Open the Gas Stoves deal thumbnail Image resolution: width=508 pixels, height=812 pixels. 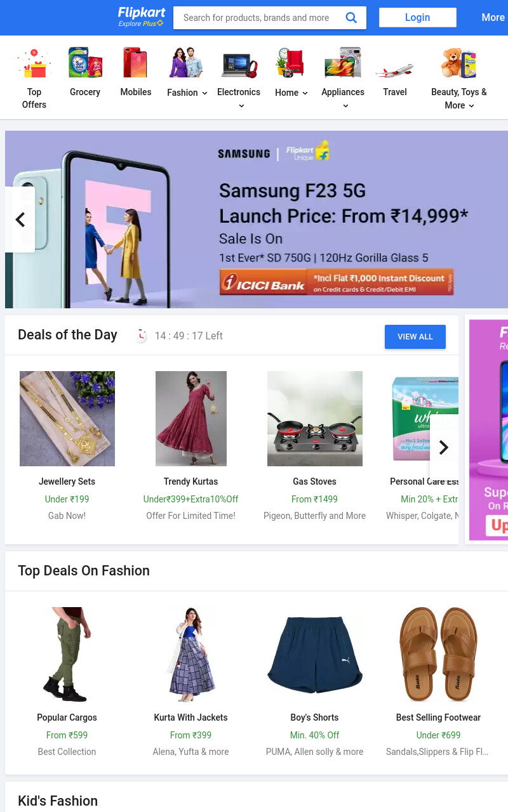pos(315,419)
